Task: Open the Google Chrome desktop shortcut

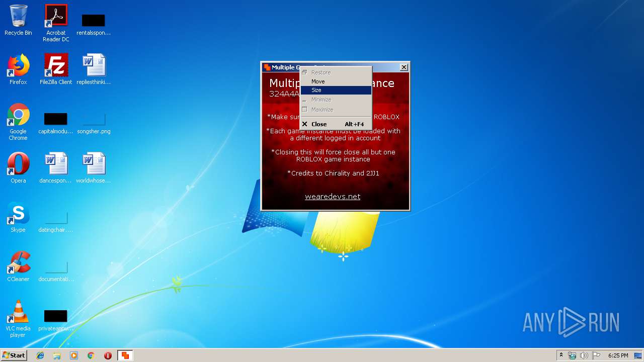Action: point(18,122)
